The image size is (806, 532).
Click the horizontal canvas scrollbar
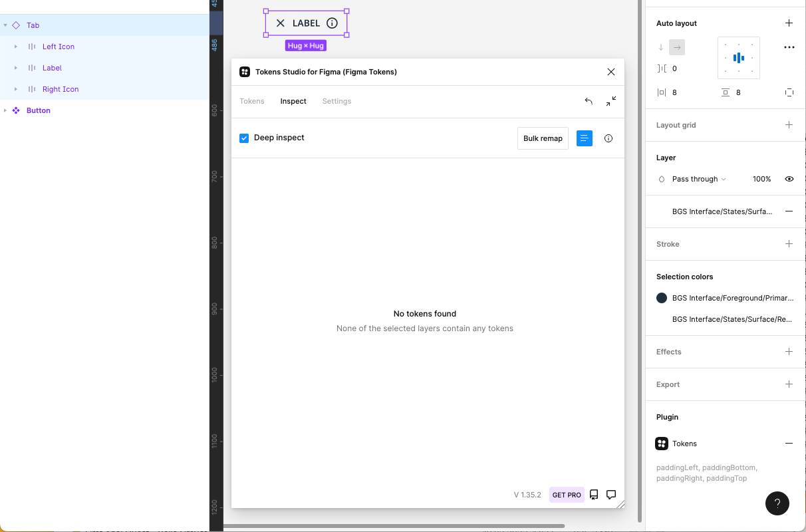pos(394,526)
